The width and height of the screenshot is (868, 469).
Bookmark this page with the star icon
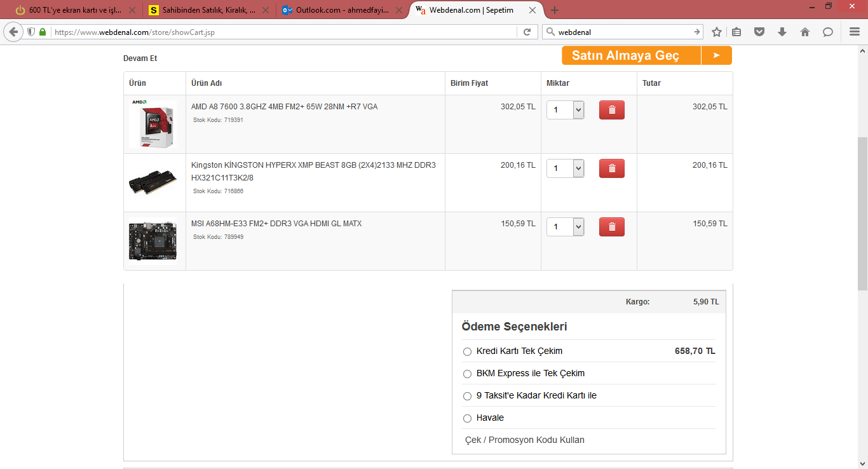point(717,32)
